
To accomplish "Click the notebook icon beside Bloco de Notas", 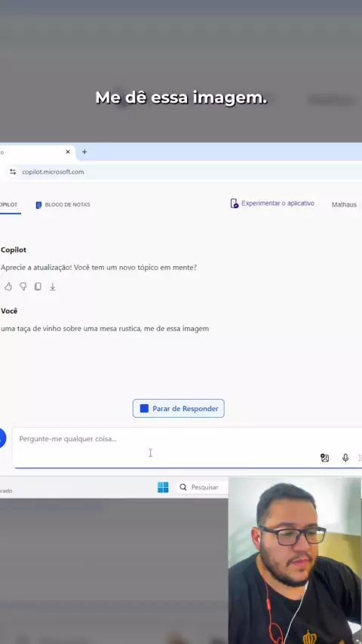I will 38,205.
